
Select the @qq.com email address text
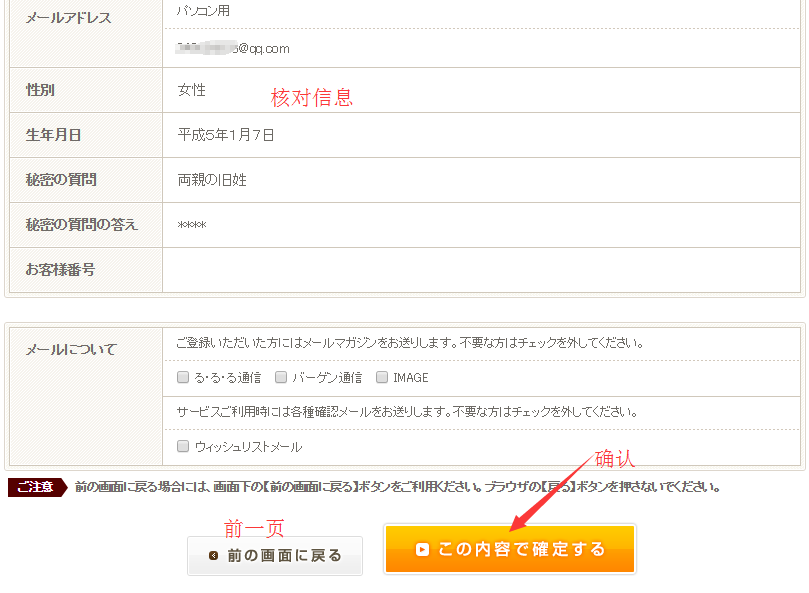click(233, 48)
